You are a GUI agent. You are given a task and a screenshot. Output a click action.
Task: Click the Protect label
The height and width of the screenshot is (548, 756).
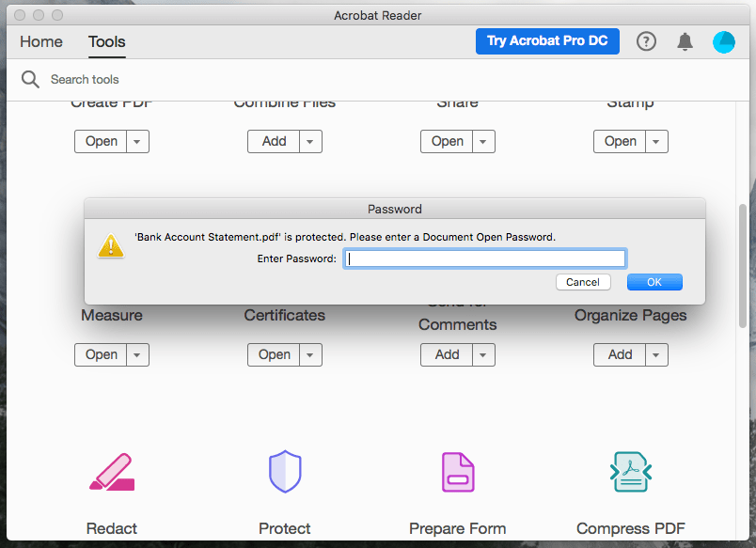click(285, 528)
